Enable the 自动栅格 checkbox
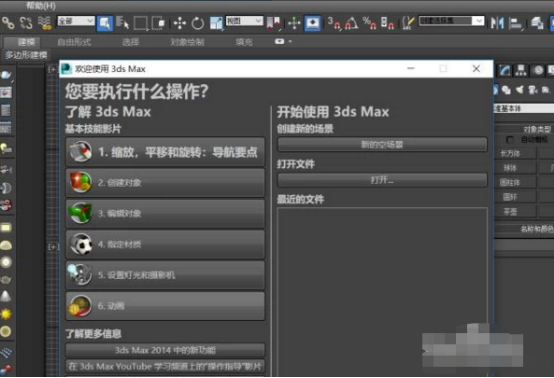 (510, 140)
